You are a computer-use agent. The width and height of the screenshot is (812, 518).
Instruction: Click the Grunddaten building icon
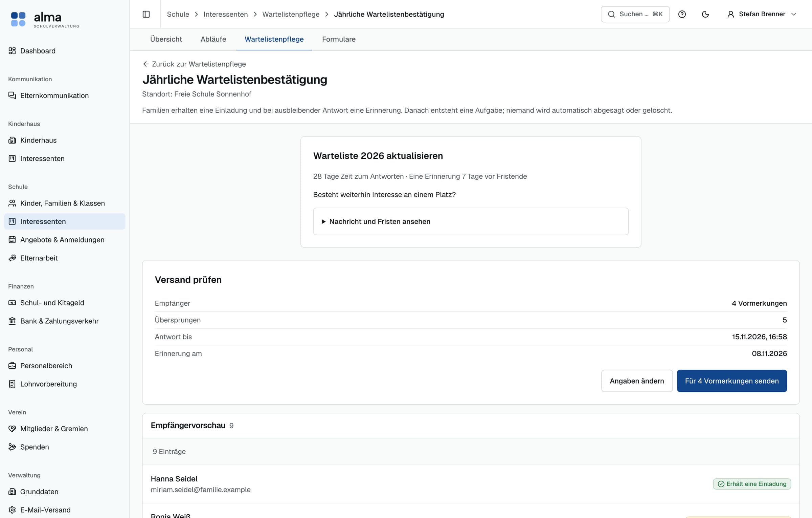pyautogui.click(x=12, y=492)
